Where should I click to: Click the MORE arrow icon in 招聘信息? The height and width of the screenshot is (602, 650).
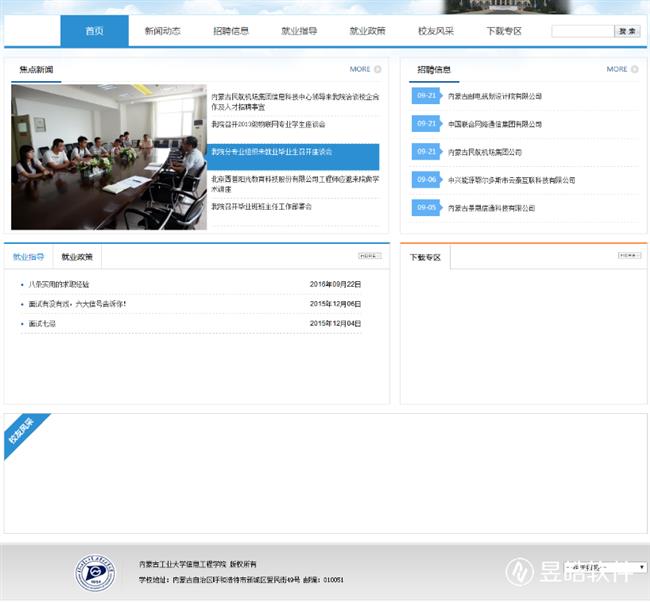(635, 70)
